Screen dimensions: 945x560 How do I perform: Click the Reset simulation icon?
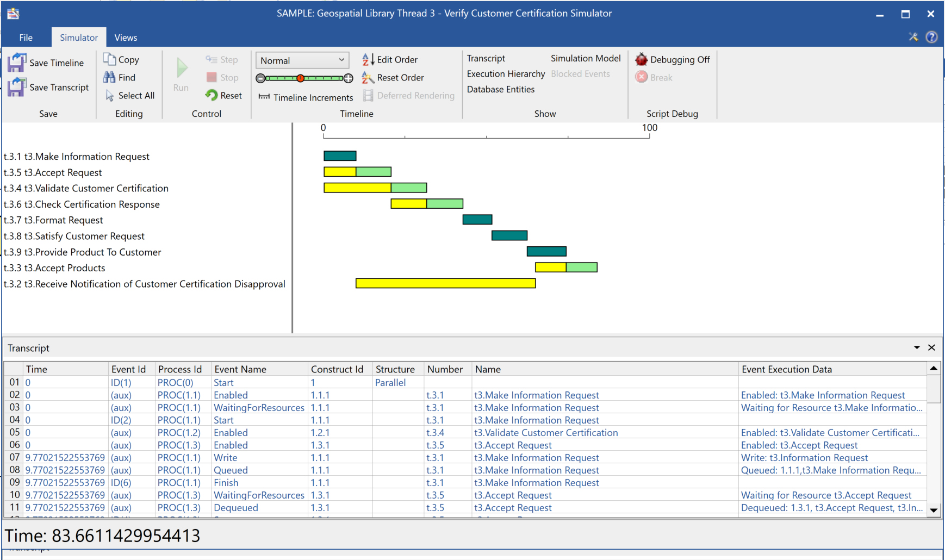(212, 95)
